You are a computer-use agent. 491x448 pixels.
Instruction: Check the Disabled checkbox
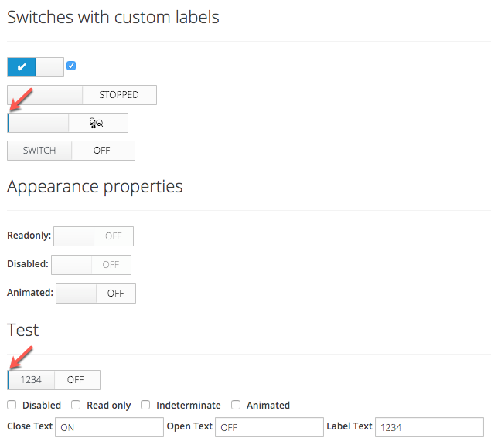pos(12,405)
